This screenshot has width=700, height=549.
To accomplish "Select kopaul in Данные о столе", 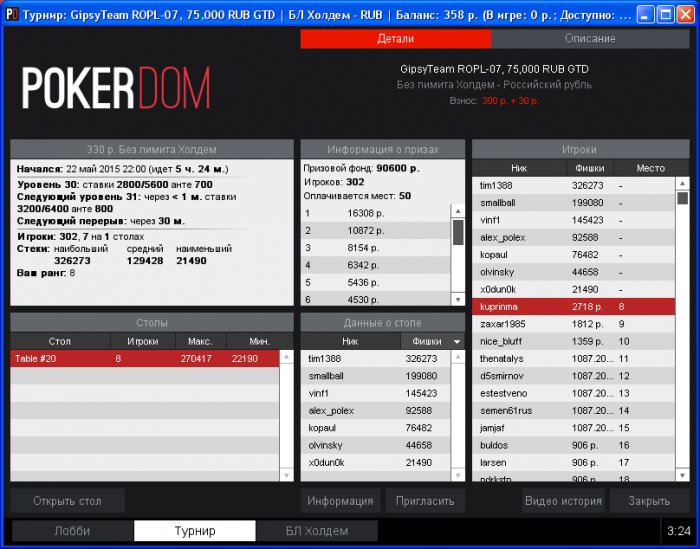I will pyautogui.click(x=376, y=428).
